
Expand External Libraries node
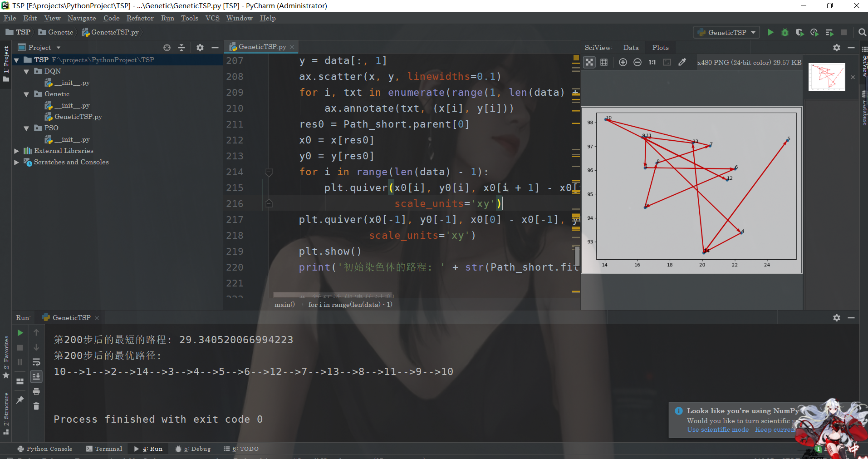coord(16,151)
